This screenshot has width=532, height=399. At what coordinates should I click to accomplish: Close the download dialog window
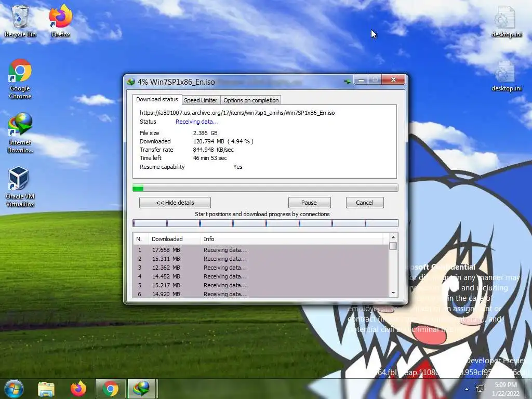click(x=393, y=80)
